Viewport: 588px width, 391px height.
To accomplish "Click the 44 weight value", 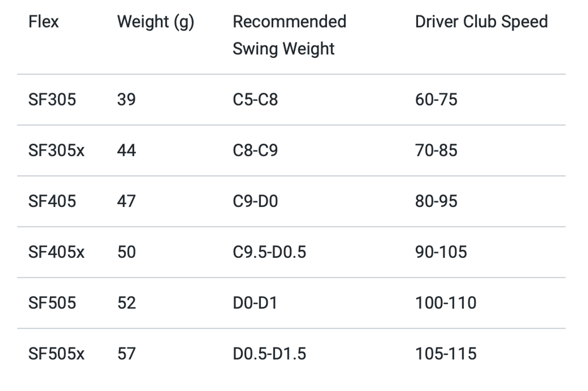I will point(126,151).
